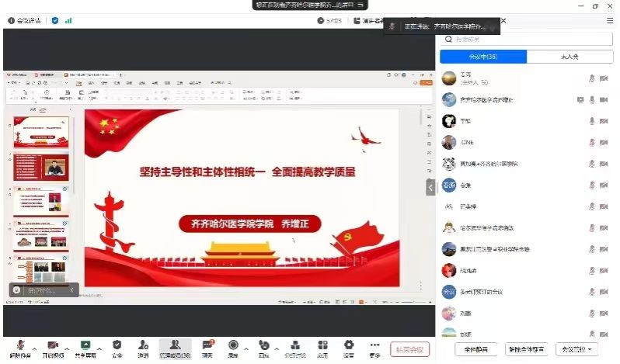The image size is (620, 364).
Task: Open breakout rooms (分组讨论) icon
Action: point(294,345)
